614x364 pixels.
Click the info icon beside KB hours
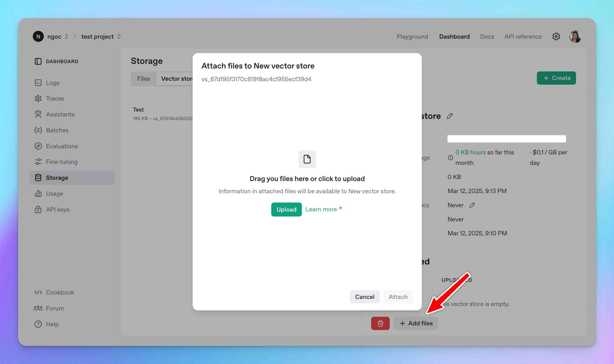(450, 158)
